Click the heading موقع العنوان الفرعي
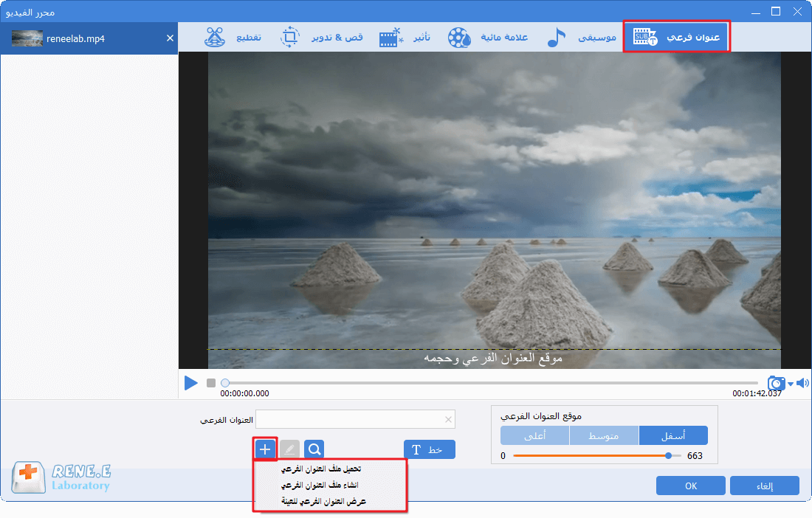Viewport: 812px width, 518px height. point(540,416)
